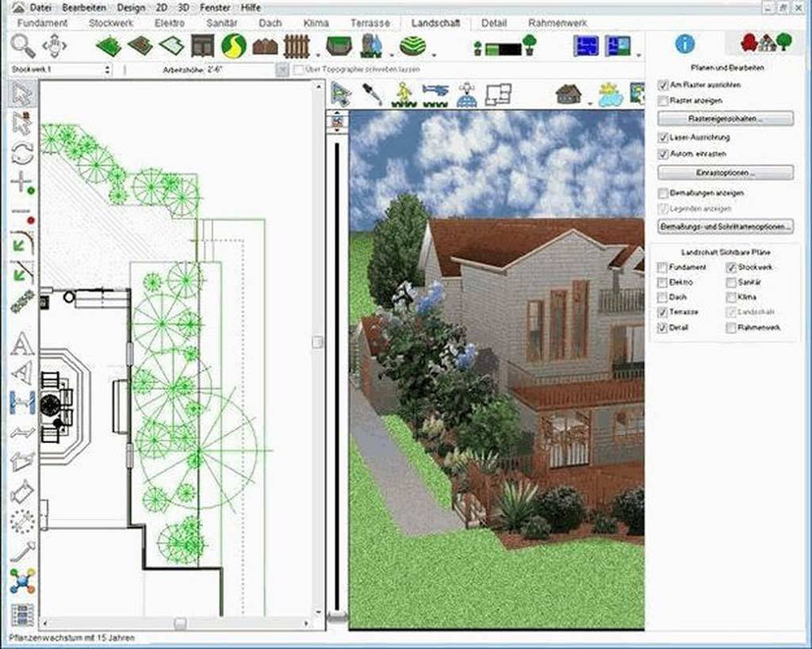Check Fundament under Landschaft Sichtbare Pläne
The height and width of the screenshot is (649, 812).
661,268
